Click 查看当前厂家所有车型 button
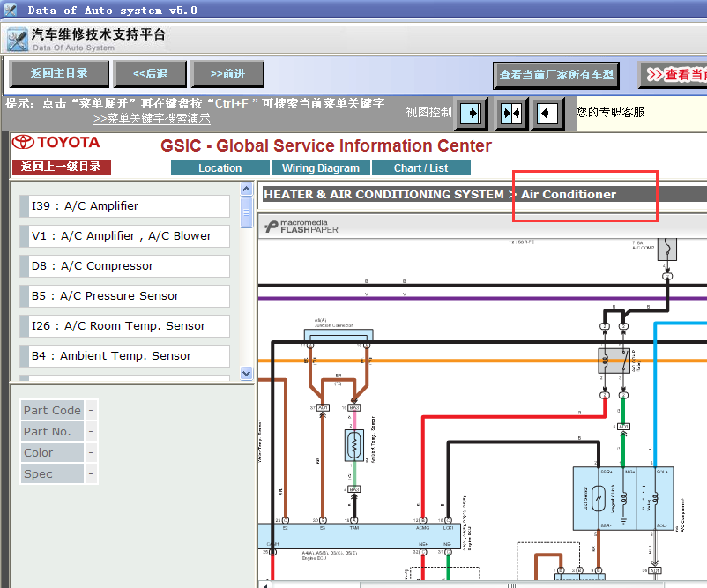 click(556, 75)
